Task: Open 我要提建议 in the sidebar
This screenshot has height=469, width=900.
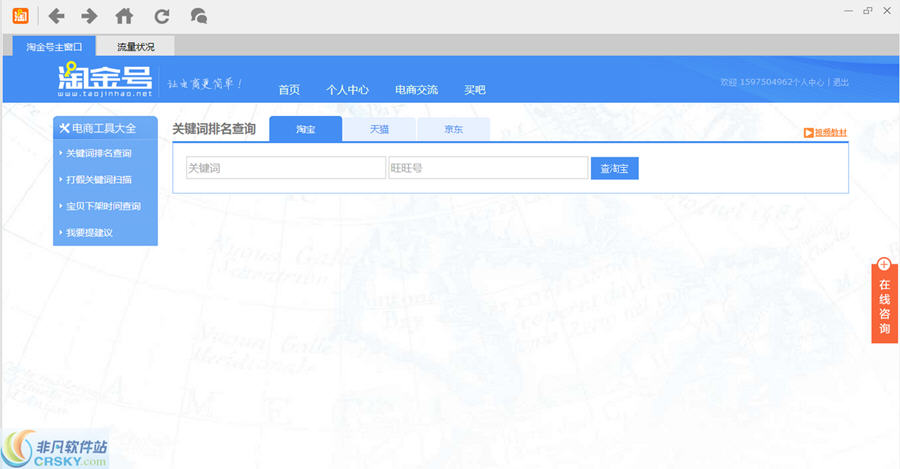Action: pyautogui.click(x=90, y=232)
